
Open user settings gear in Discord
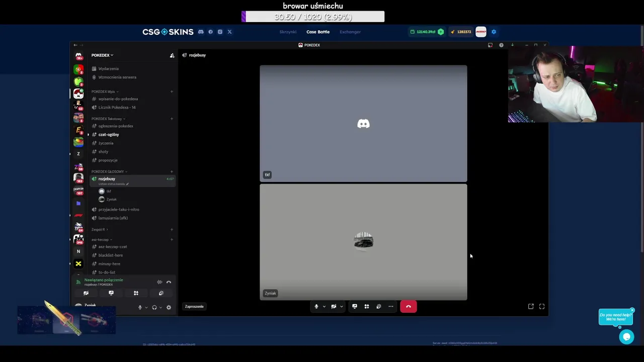click(x=169, y=307)
